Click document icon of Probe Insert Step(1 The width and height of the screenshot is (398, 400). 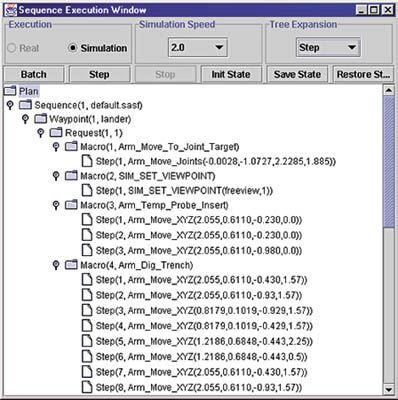[87, 220]
